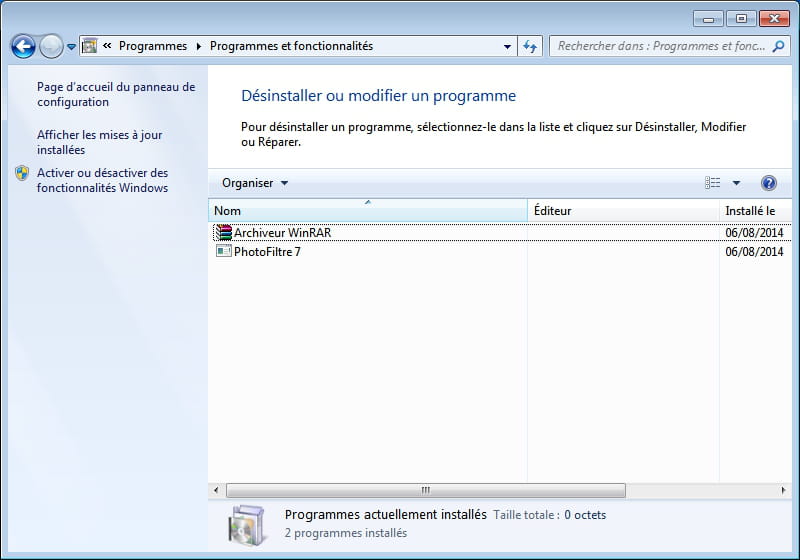800x560 pixels.
Task: Open recent pages dropdown beside navigation arrows
Action: coord(71,47)
